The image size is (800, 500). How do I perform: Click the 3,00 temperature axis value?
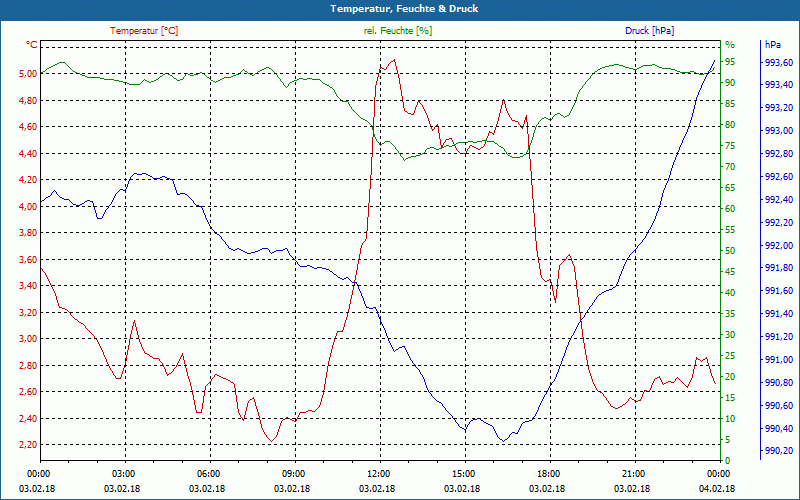click(x=29, y=339)
